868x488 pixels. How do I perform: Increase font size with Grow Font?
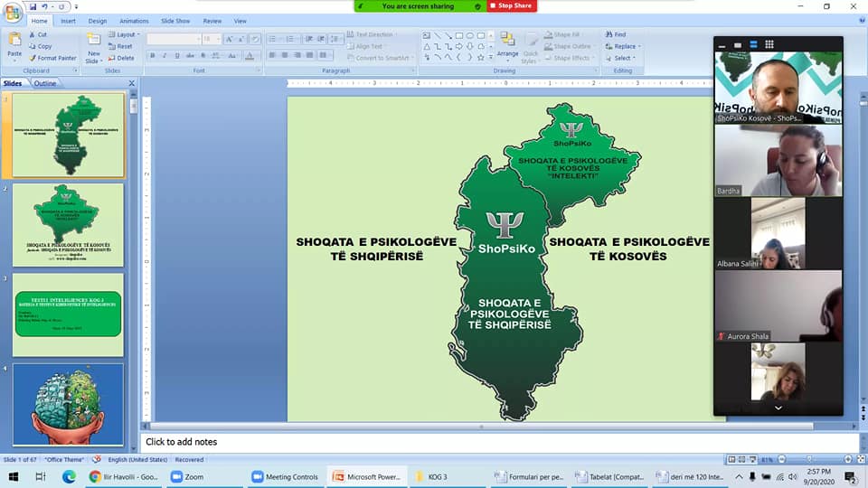(229, 39)
